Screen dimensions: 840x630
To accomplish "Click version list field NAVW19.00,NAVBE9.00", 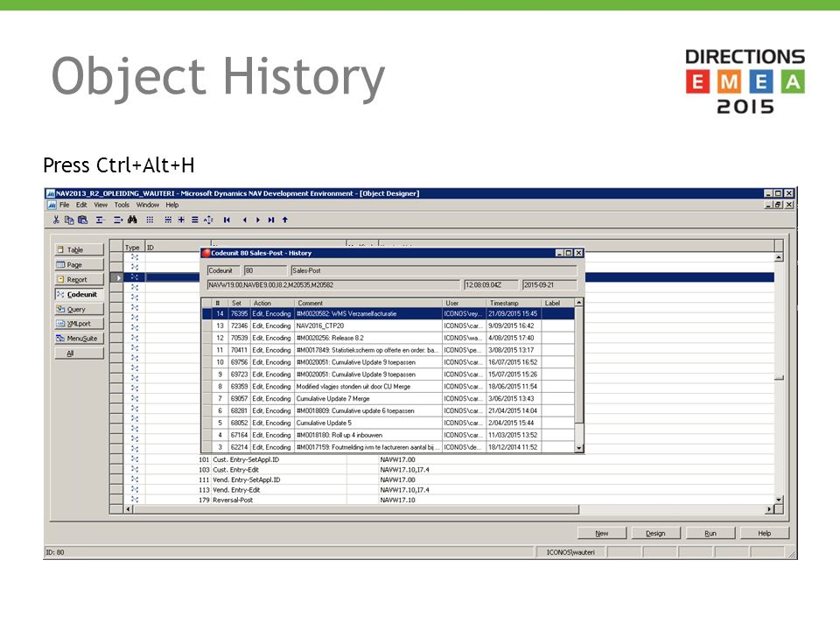I will 333,285.
